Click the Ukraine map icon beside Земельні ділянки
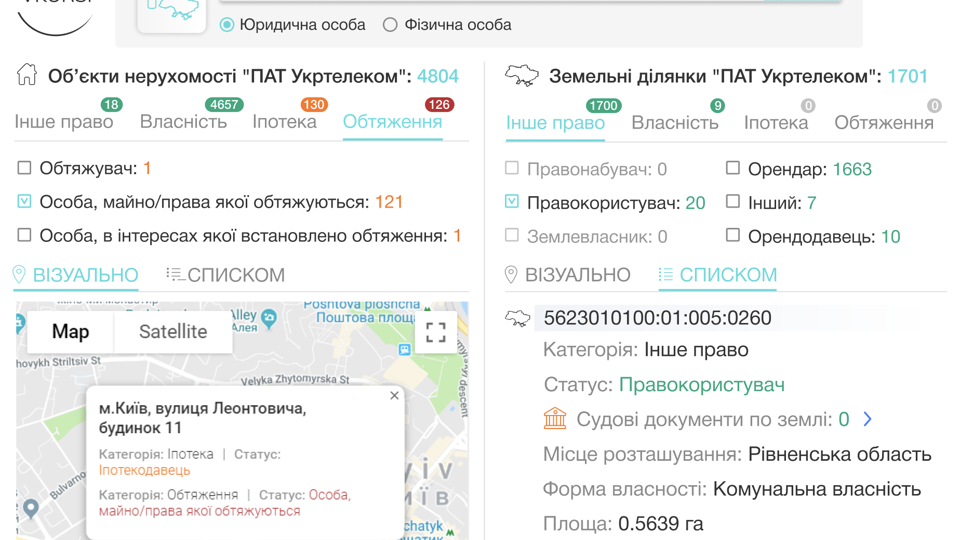The image size is (960, 540). click(x=522, y=76)
